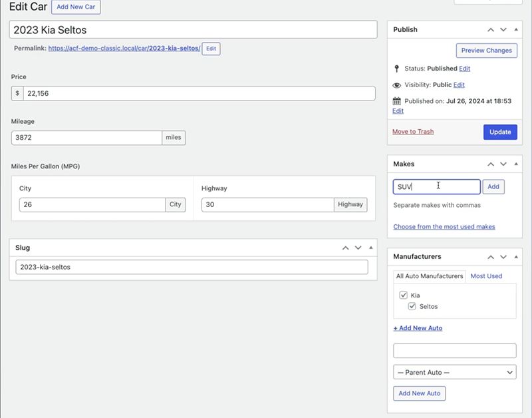
Task: Open the Move to Trash link
Action: point(412,132)
